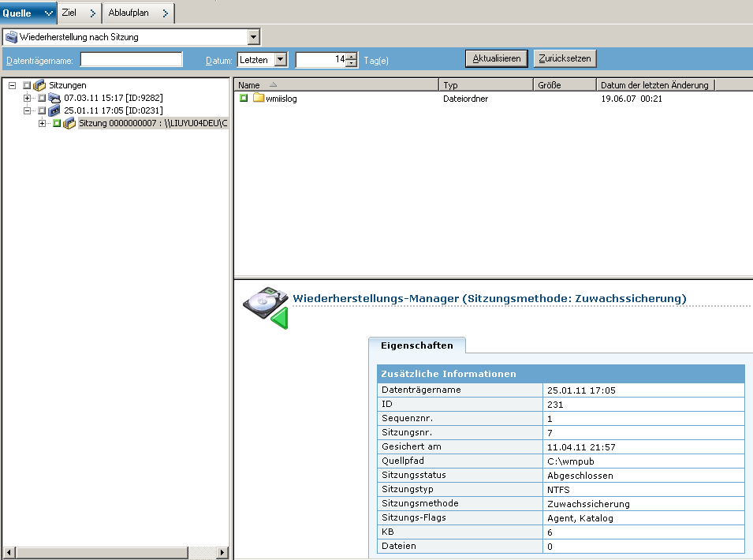Click the Sitzungen root folder icon
753x560 pixels.
coord(39,85)
